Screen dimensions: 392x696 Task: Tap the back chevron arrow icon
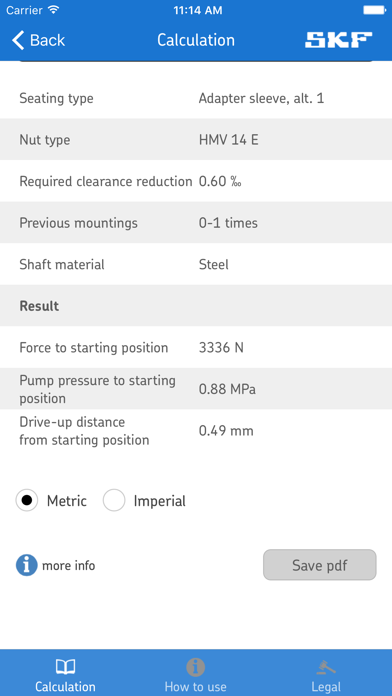(18, 40)
